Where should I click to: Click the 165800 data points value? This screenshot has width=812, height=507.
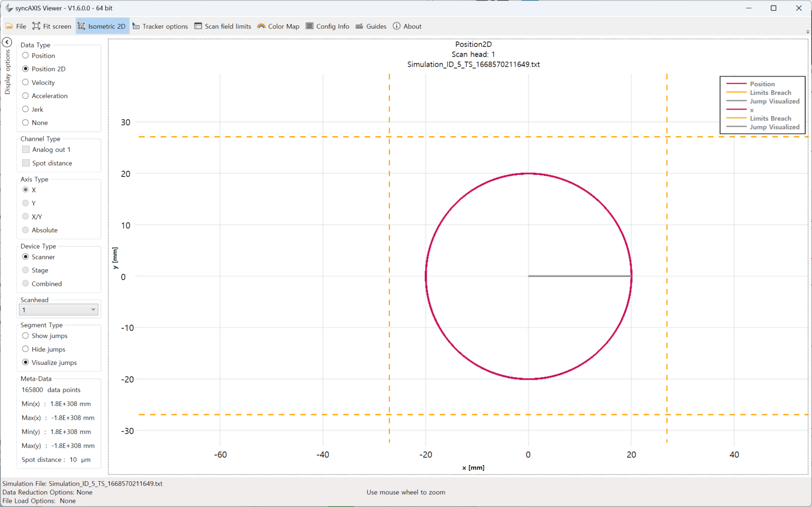point(51,390)
